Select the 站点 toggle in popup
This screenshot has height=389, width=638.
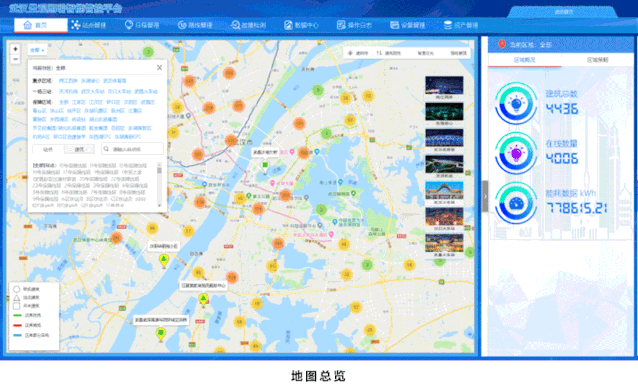[x=48, y=149]
